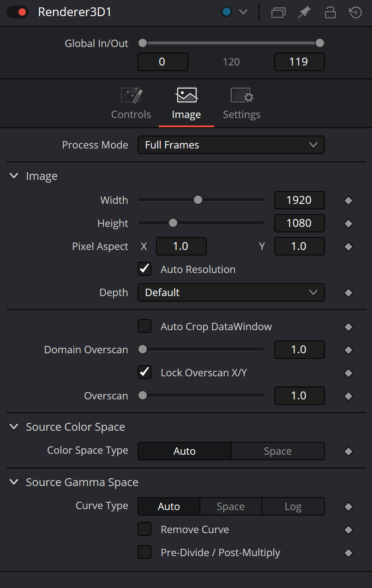Click the Height slider handle
The width and height of the screenshot is (372, 588).
tap(173, 223)
